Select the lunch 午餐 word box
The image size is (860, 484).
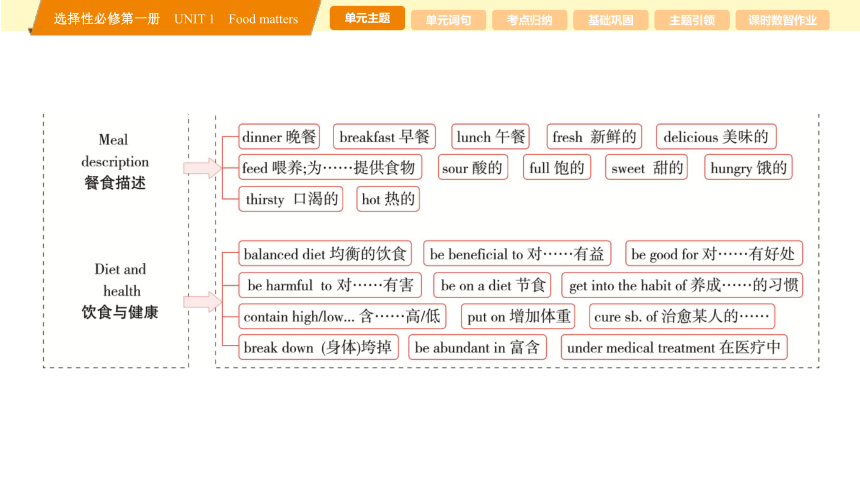(x=490, y=137)
